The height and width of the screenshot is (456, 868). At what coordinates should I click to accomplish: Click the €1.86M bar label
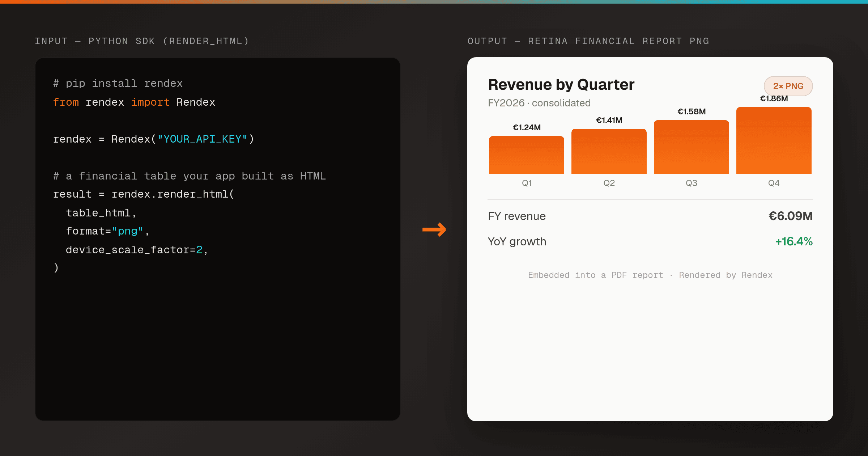click(x=774, y=98)
